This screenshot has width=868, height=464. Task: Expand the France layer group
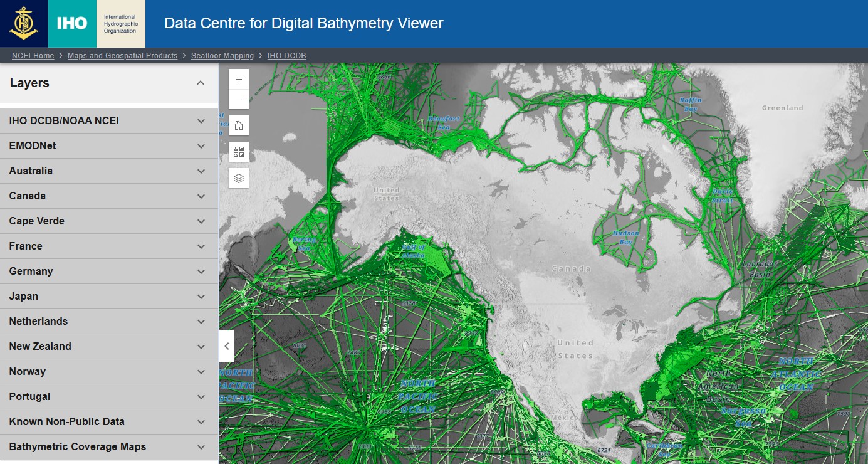109,246
